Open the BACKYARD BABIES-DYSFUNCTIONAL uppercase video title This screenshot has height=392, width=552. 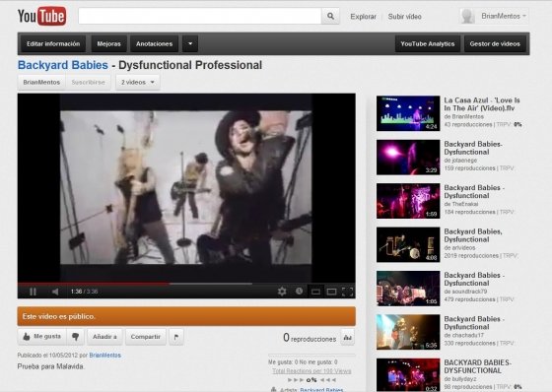477,366
